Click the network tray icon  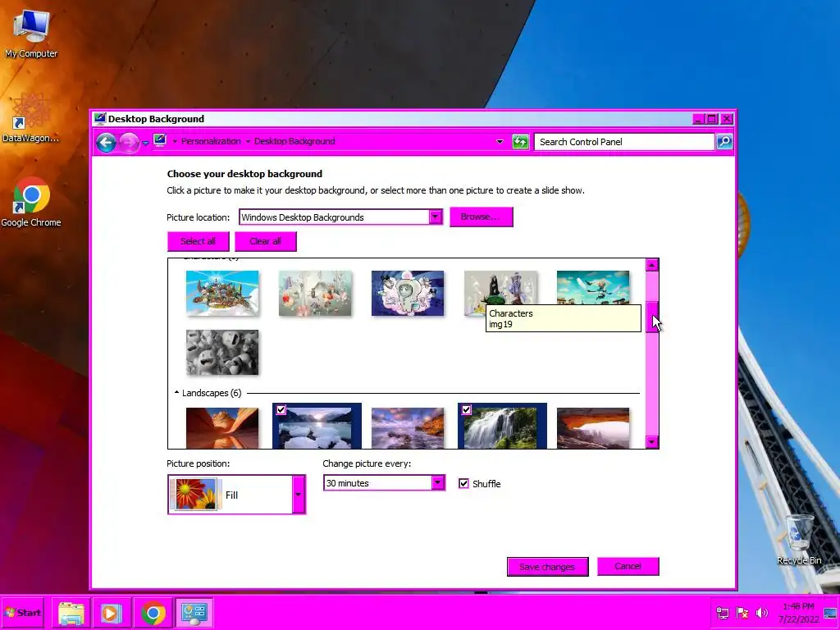723,613
